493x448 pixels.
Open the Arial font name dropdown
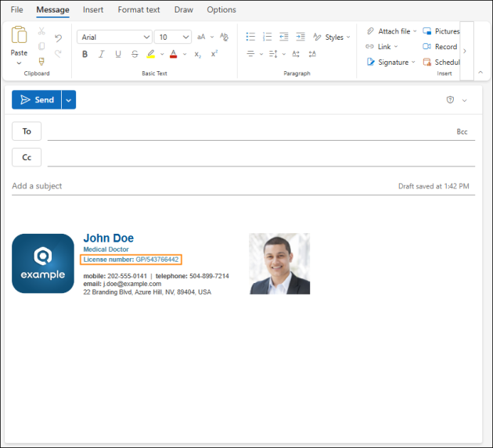coord(114,37)
